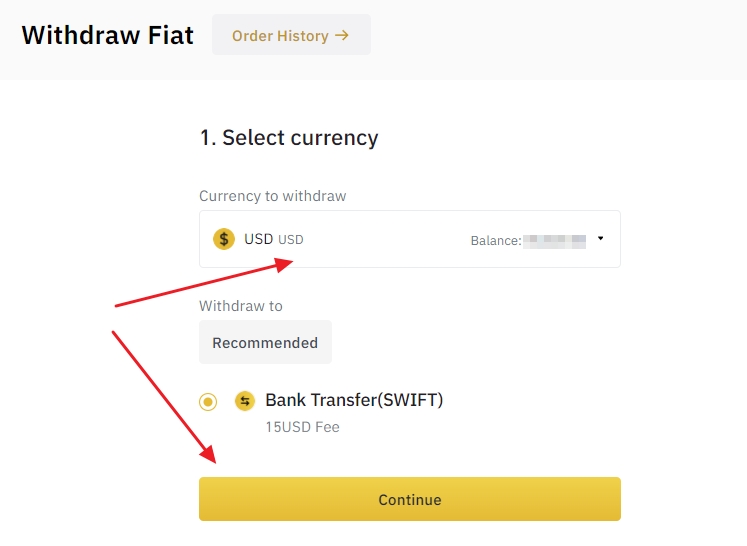Image resolution: width=747 pixels, height=546 pixels.
Task: Click the 'Currency to withdraw' field label
Action: (x=272, y=196)
